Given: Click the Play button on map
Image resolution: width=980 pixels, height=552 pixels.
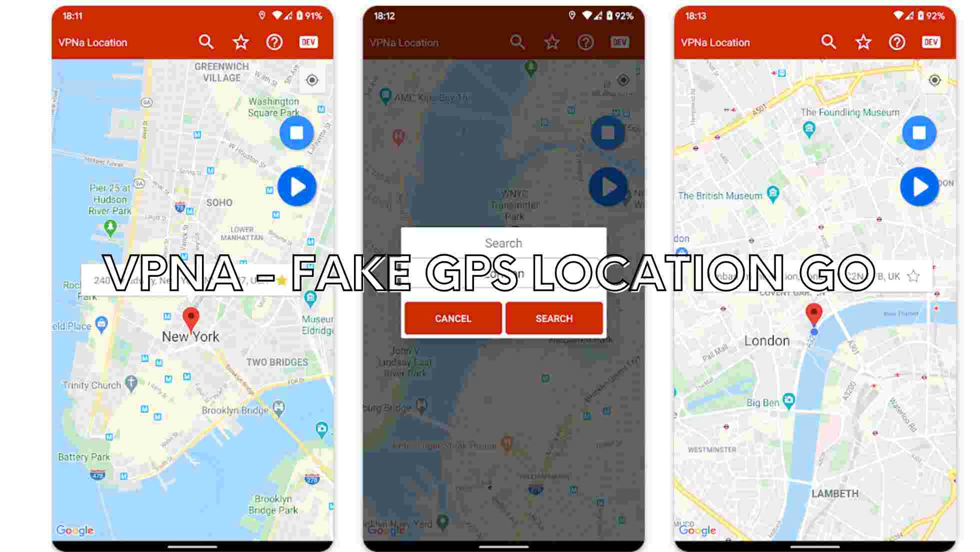Looking at the screenshot, I should tap(297, 187).
